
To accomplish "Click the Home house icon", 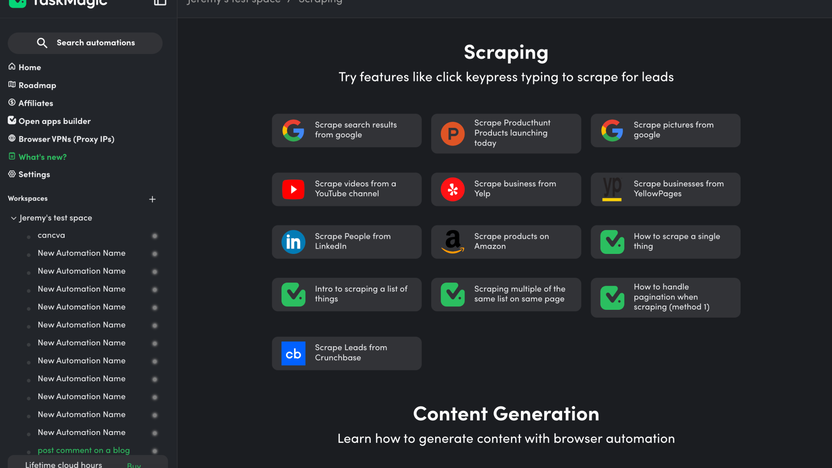I will pos(12,67).
